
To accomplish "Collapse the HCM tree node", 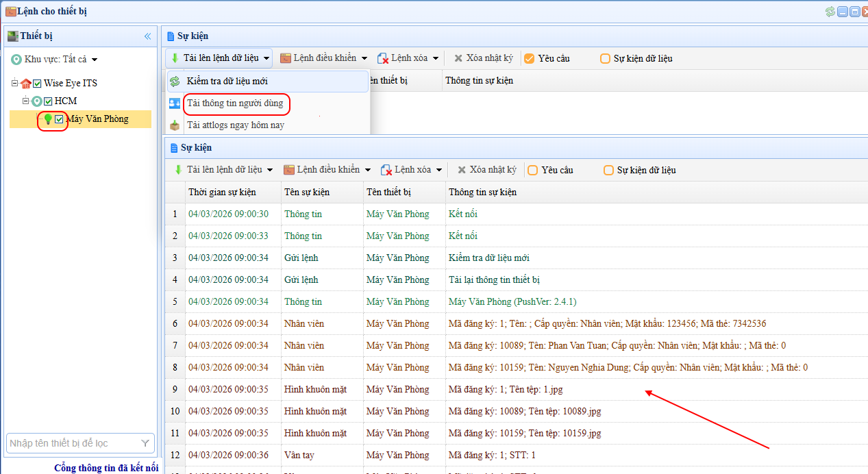I will tap(25, 101).
